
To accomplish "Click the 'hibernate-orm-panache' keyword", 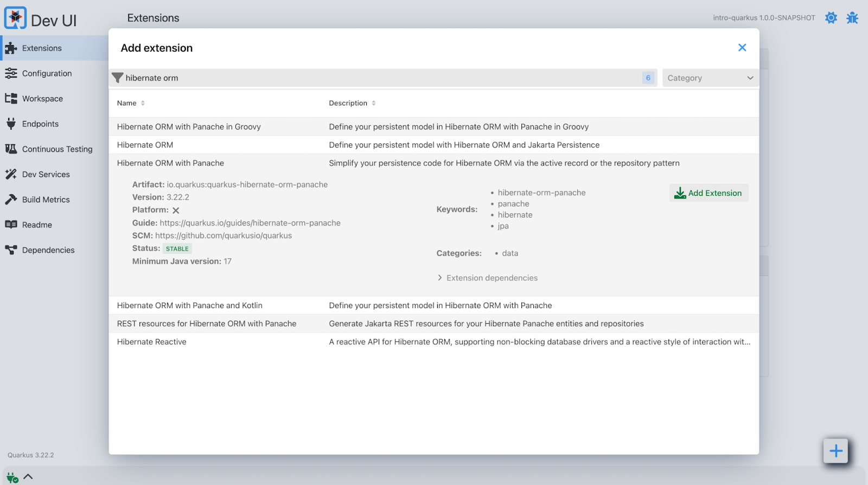I will tap(541, 193).
